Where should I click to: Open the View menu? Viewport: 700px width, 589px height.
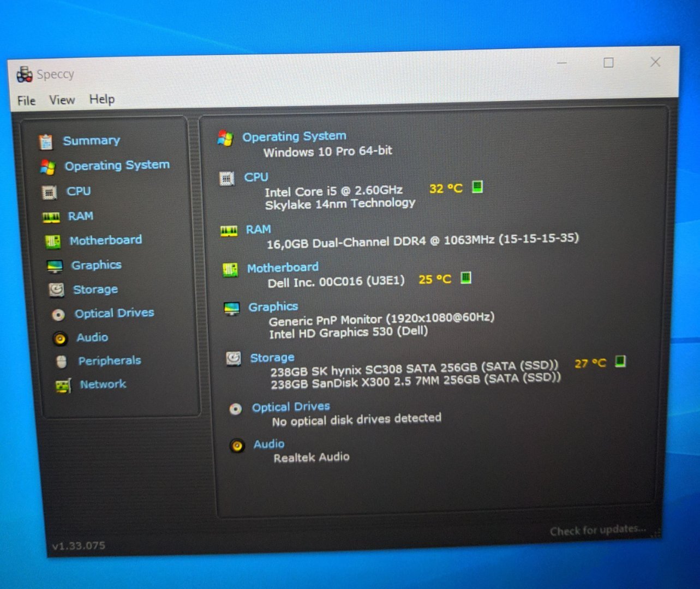pyautogui.click(x=62, y=100)
